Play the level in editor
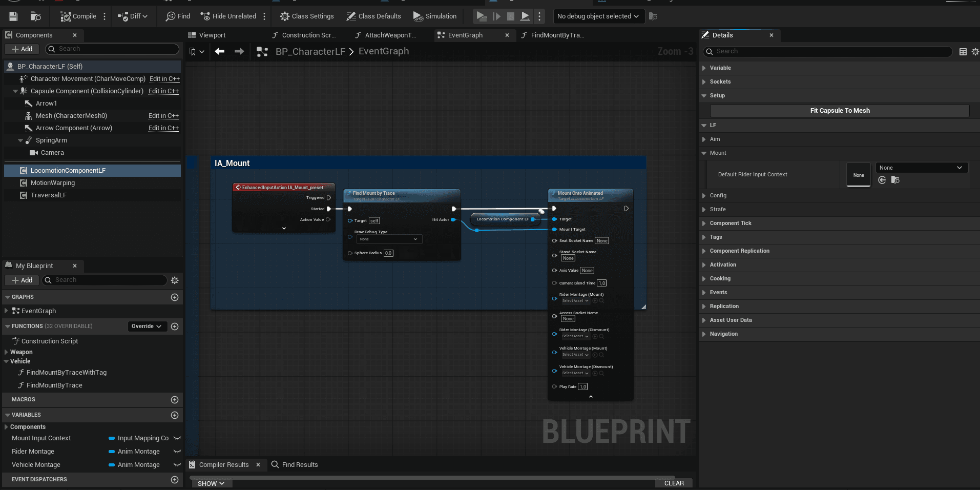 coord(481,16)
